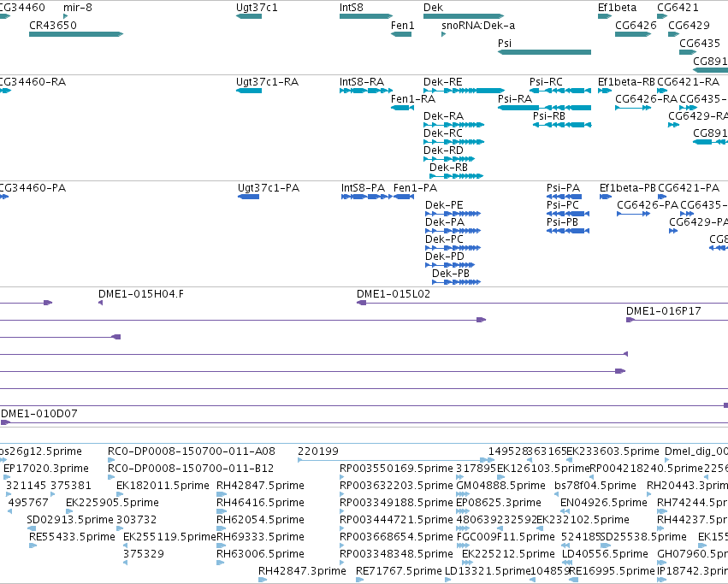
Task: Click the DME1-016P17 BAC clone end
Action: pos(630,320)
